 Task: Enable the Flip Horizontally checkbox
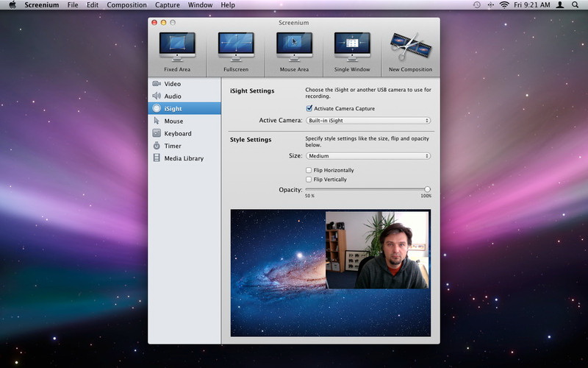[x=309, y=170]
